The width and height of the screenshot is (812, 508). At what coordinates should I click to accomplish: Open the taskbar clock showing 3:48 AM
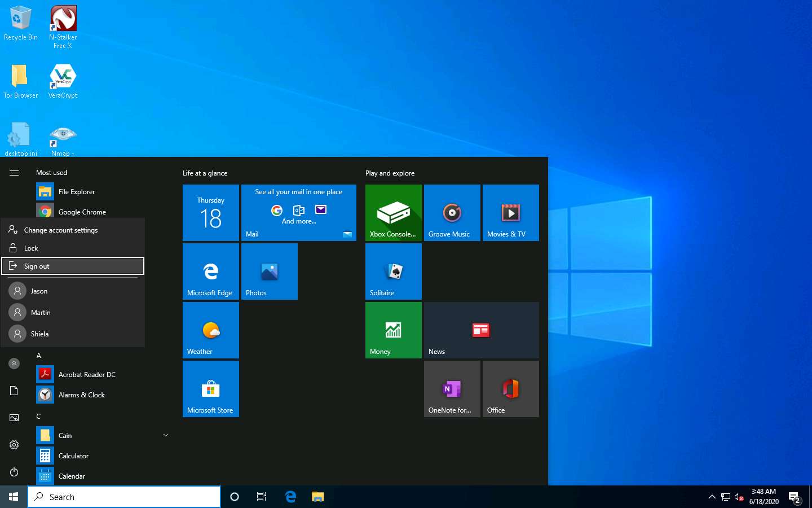point(764,497)
